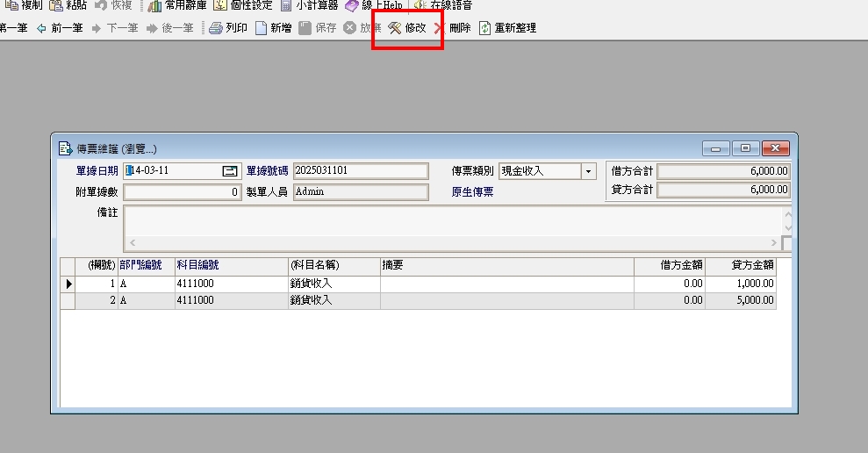868x453 pixels.
Task: Click the 摘要 cell in row 2
Action: [506, 300]
